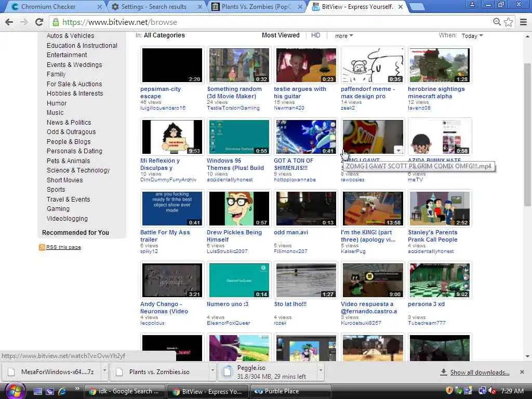Click the GOT A TON OF SHIMENJIS thumbnail

(306, 137)
